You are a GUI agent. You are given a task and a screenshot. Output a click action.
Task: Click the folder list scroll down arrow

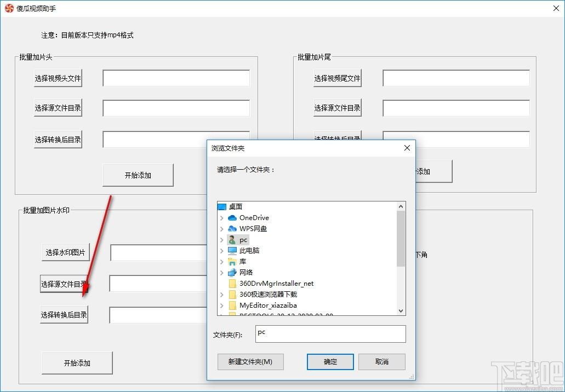(401, 310)
